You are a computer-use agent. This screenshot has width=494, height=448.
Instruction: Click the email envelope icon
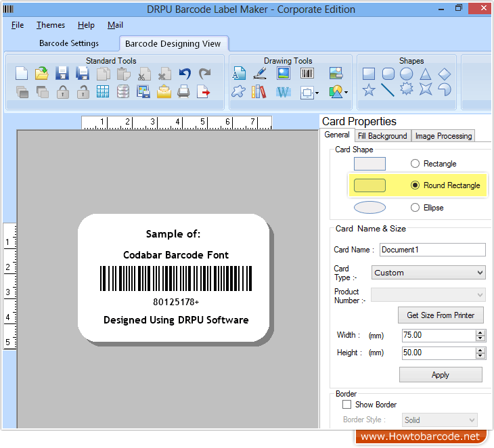(164, 92)
